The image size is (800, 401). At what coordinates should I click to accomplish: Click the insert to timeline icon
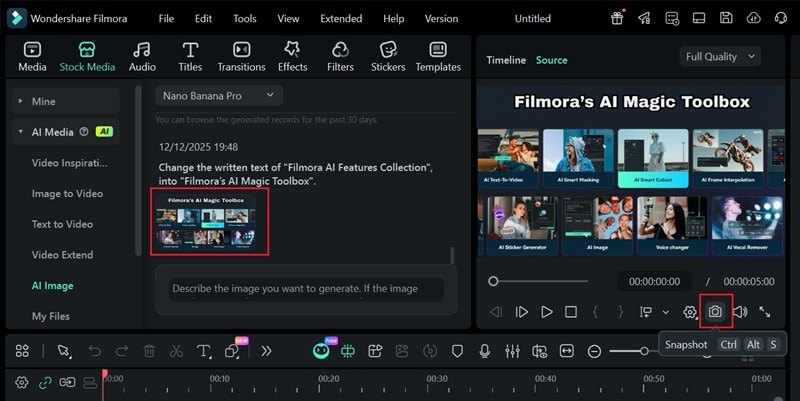(x=646, y=312)
